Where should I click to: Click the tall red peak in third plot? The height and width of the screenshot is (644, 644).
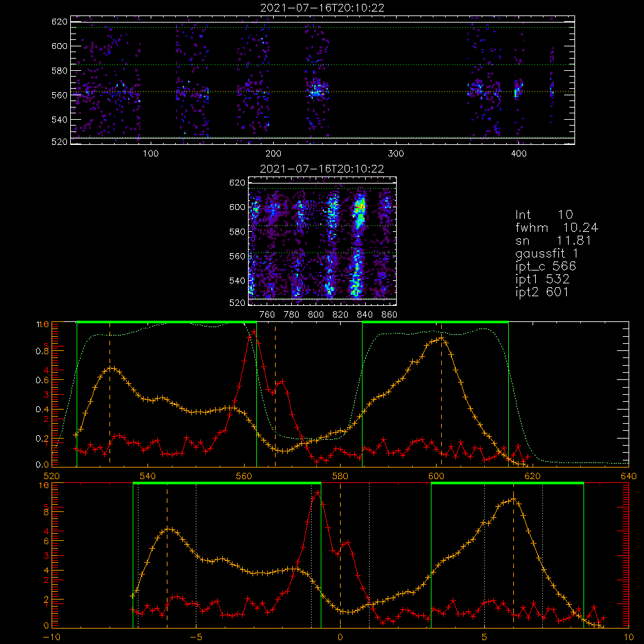(253, 330)
